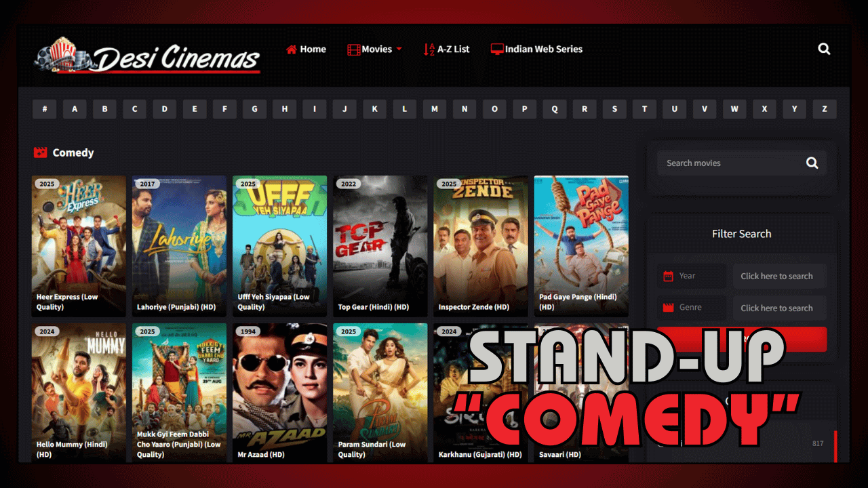868x488 pixels.
Task: Select the letter I filter
Action: click(314, 109)
